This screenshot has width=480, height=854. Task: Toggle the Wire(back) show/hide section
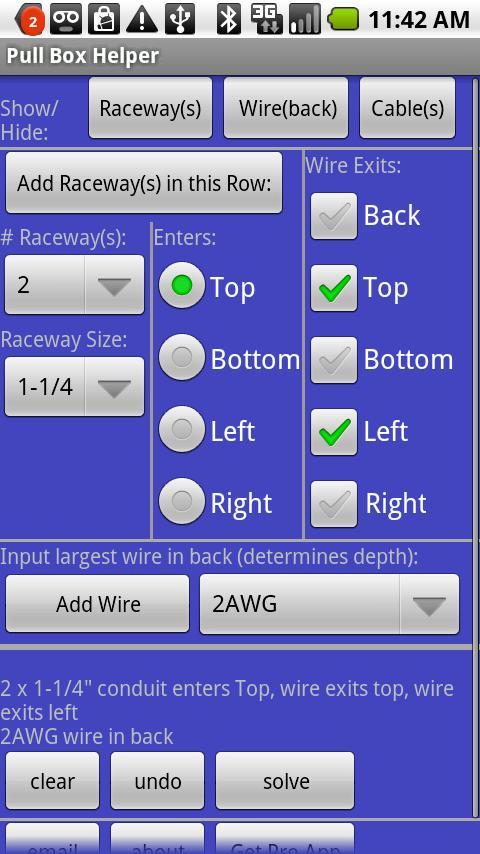pos(286,108)
